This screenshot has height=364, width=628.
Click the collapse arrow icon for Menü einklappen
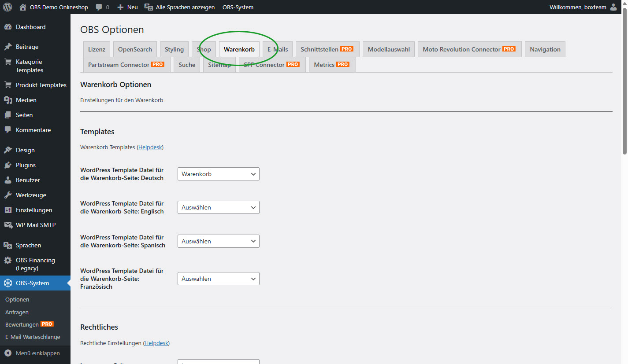tap(8, 353)
